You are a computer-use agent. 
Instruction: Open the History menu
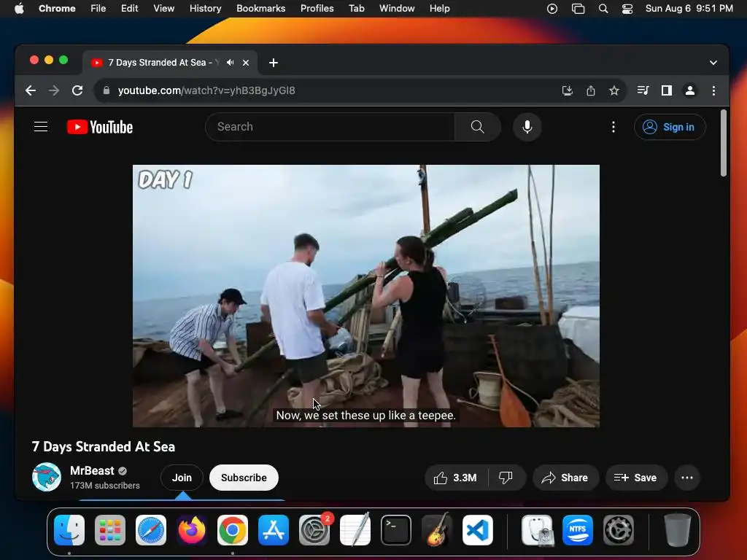tap(205, 8)
